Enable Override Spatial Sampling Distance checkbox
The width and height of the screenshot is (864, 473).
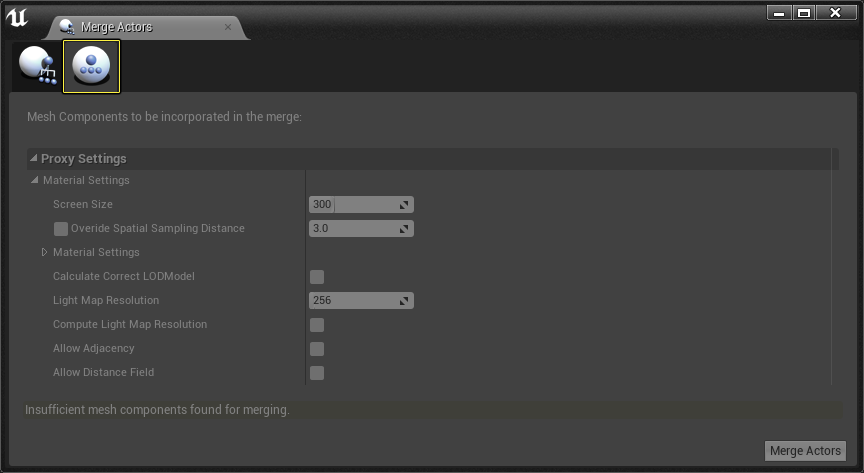61,229
